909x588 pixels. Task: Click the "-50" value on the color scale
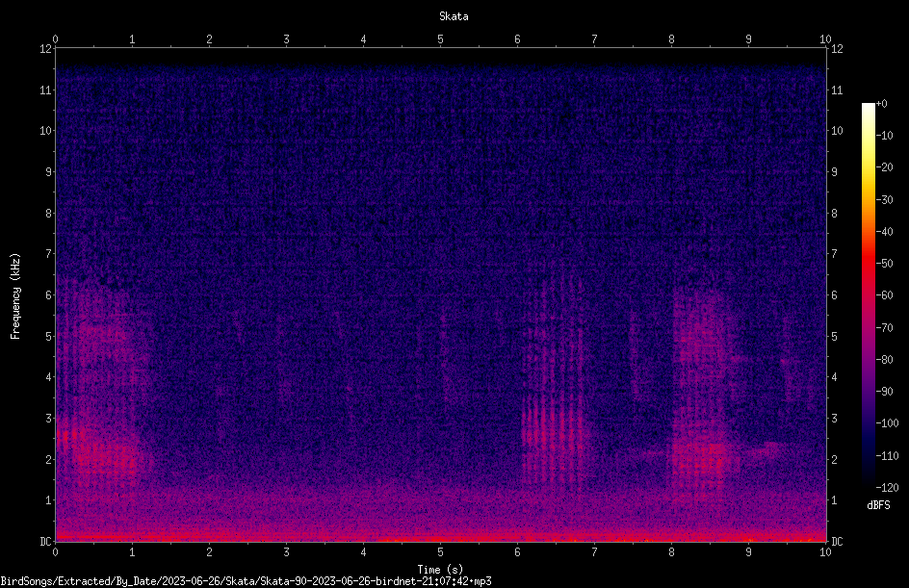[884, 264]
